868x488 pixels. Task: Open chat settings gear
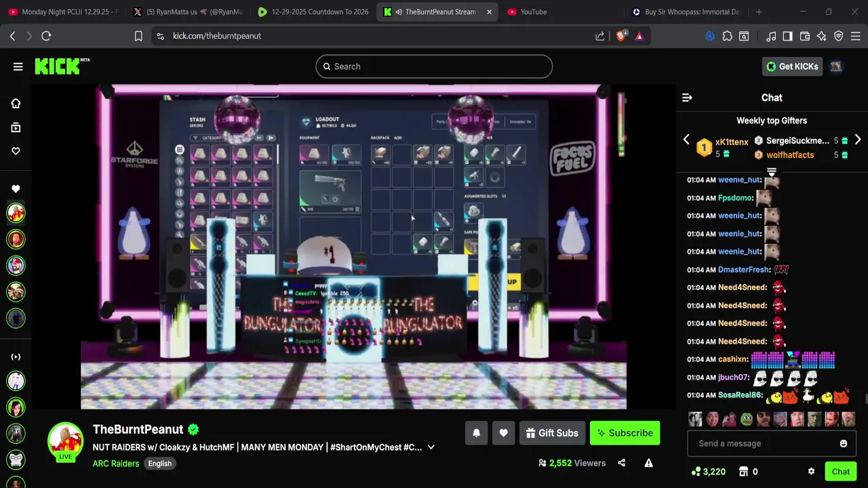click(811, 472)
